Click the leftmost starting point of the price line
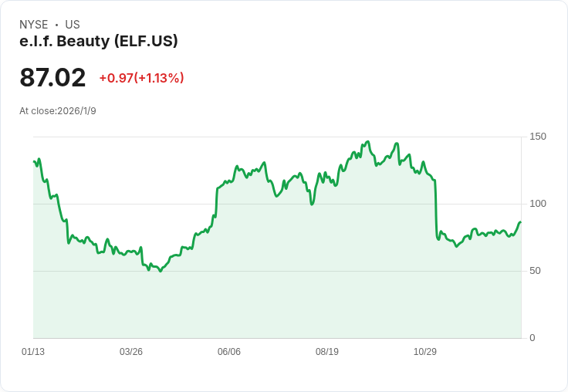568x392 pixels. click(x=34, y=161)
